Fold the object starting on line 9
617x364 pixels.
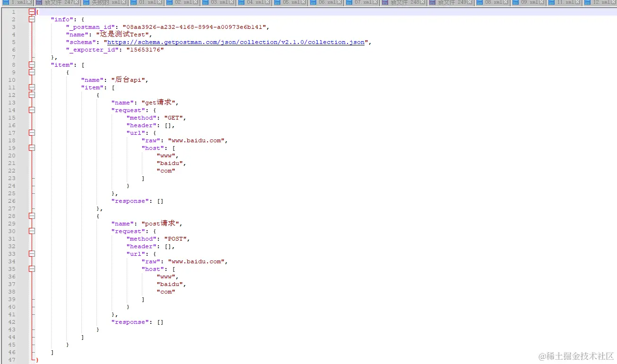click(32, 72)
